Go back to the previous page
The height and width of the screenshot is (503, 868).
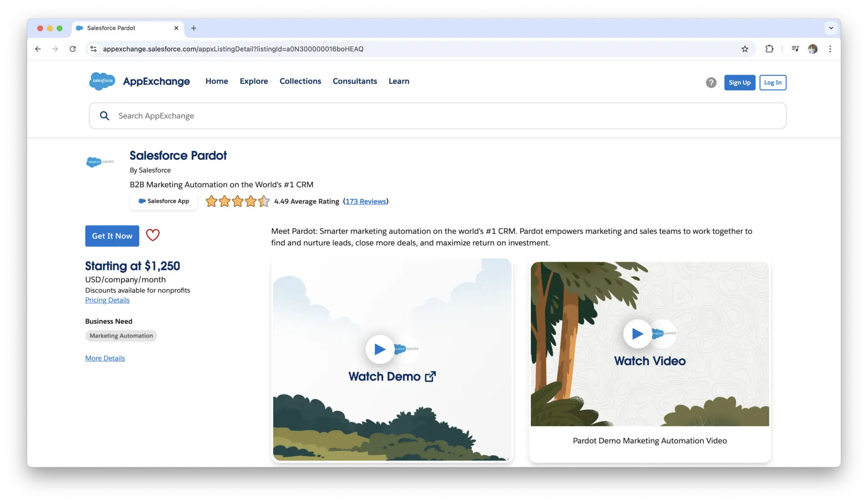tap(38, 49)
